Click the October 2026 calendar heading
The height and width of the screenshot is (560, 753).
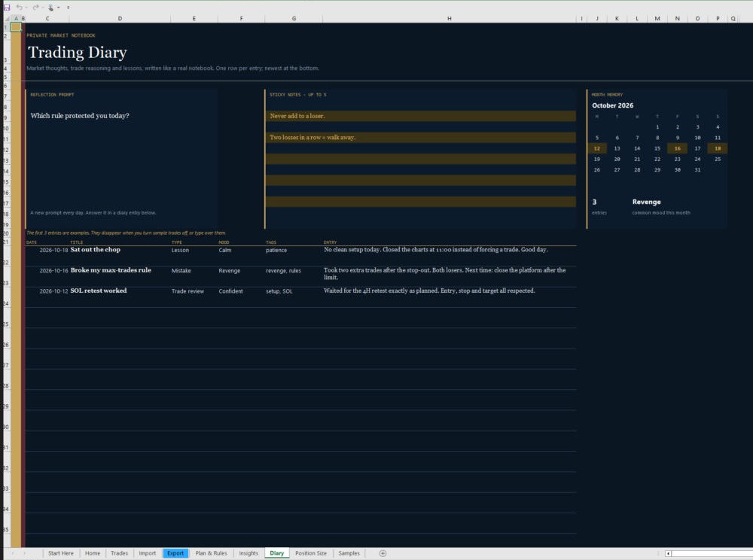[612, 105]
